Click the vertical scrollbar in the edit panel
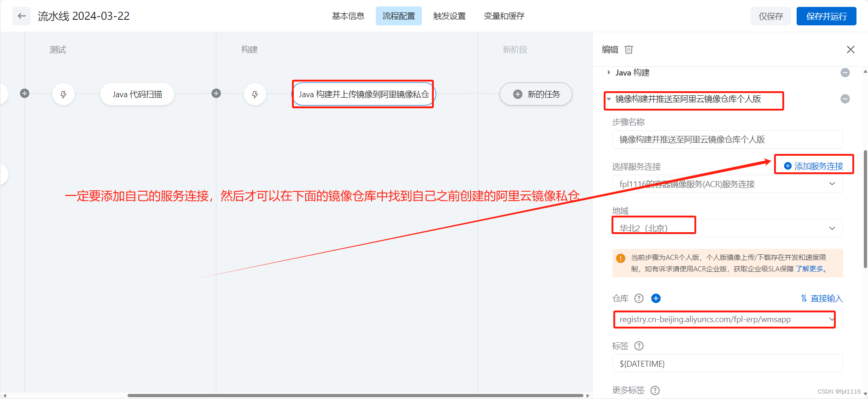The image size is (868, 399). tap(865, 209)
